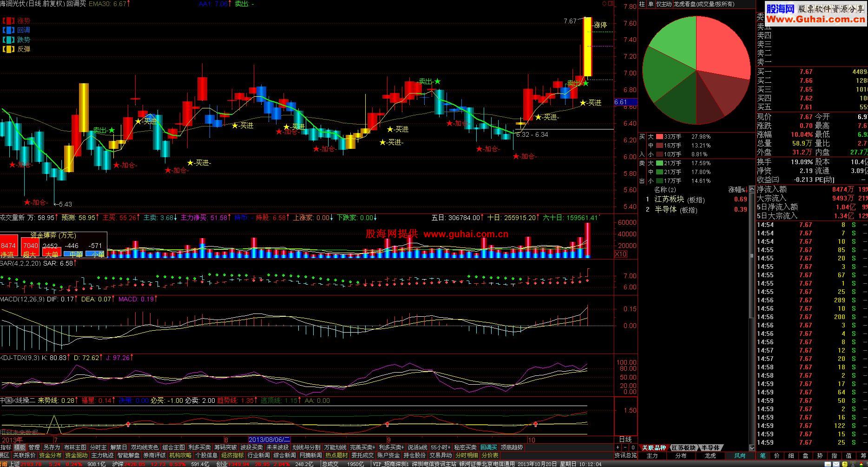Open the 关联品种 tab
This screenshot has width=868, height=467.
click(x=654, y=447)
